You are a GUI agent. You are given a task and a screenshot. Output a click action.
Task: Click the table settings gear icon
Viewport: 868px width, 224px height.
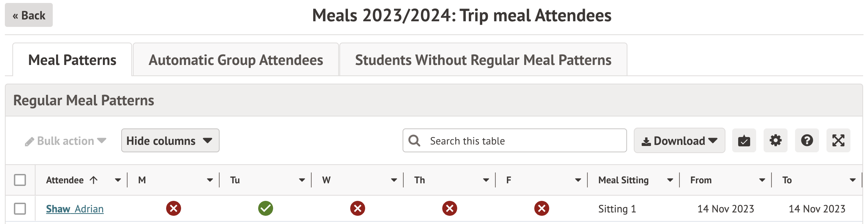pos(775,141)
